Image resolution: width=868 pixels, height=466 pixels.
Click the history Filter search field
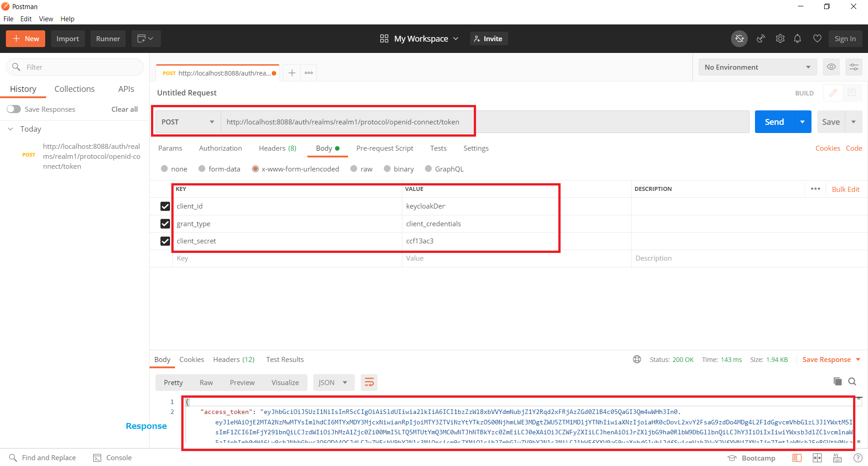pos(75,67)
